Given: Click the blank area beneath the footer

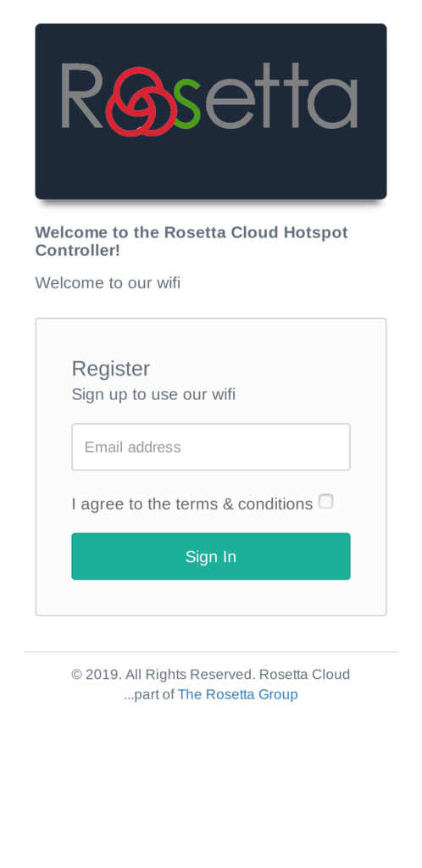Looking at the screenshot, I should 211,786.
